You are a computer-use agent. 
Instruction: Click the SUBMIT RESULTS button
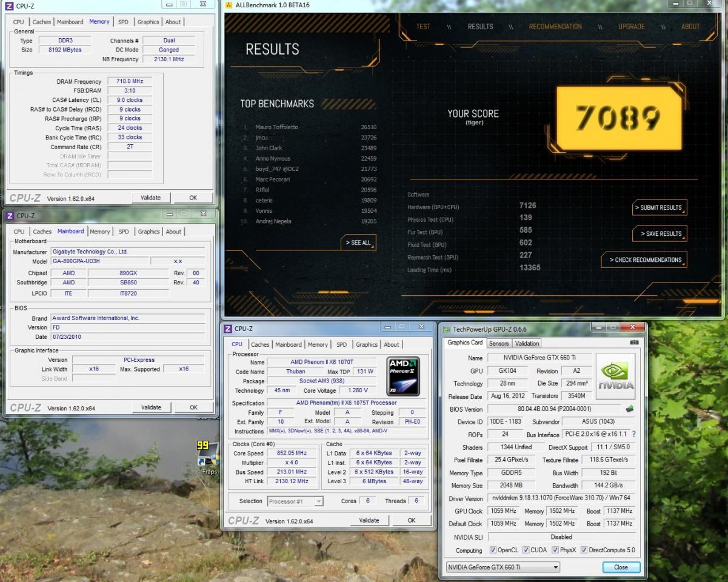(660, 207)
